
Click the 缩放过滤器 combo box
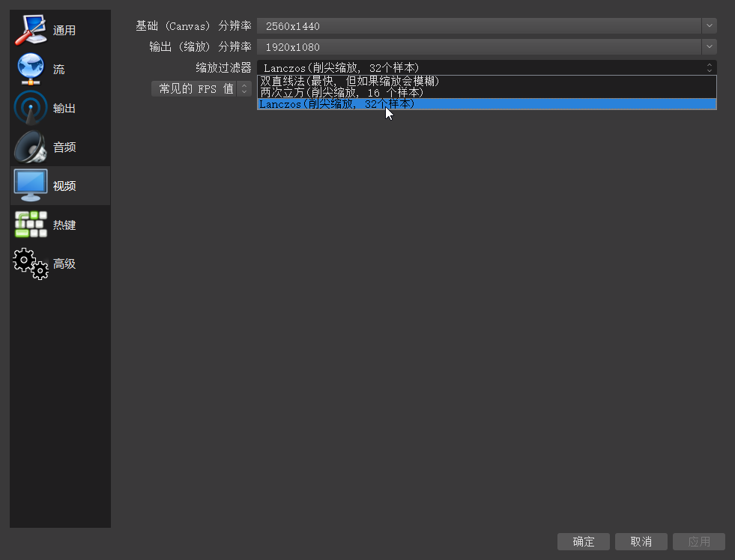click(x=486, y=68)
